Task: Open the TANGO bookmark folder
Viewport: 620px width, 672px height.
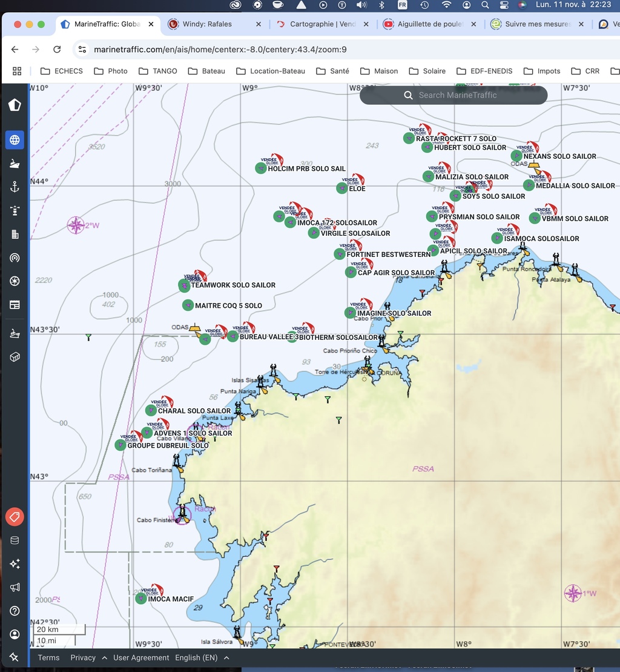Action: coord(157,71)
